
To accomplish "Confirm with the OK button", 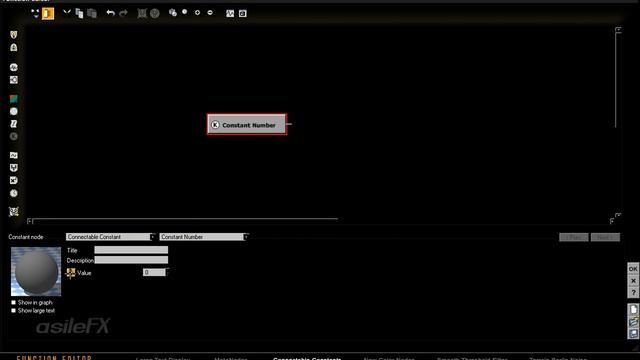I will (633, 269).
